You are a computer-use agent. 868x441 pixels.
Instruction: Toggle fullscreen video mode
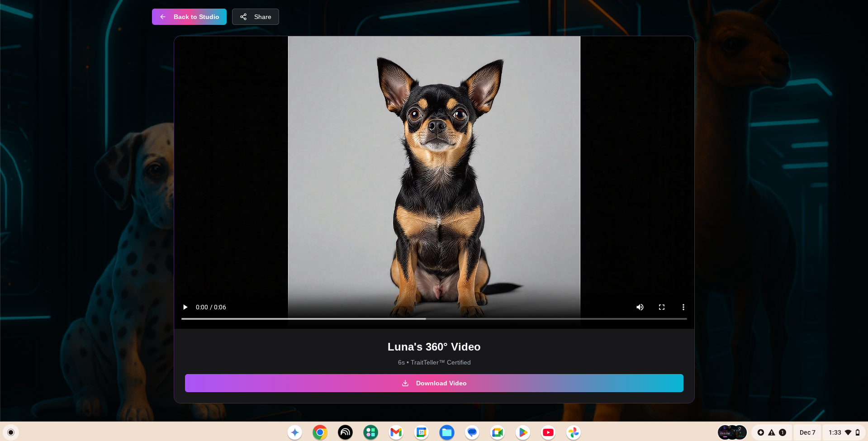pyautogui.click(x=661, y=307)
